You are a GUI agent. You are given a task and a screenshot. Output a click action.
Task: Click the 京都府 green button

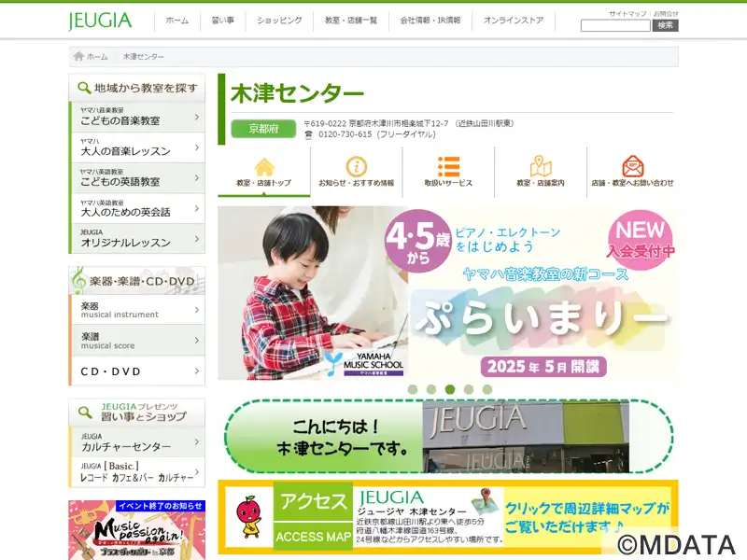(x=263, y=129)
